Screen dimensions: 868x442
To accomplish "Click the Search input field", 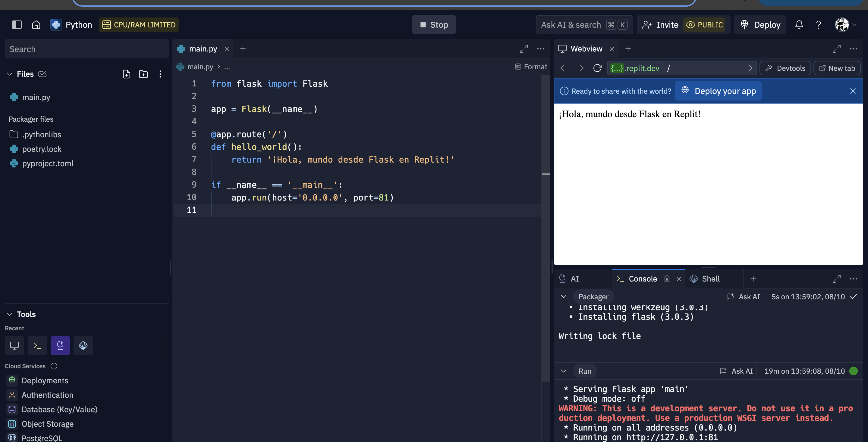I will [86, 49].
